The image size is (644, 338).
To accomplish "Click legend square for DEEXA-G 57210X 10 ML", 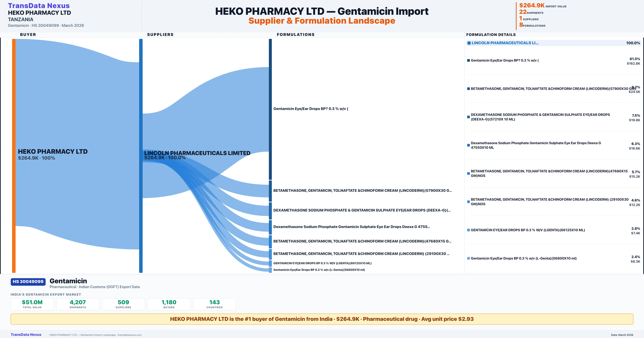I will coord(469,117).
